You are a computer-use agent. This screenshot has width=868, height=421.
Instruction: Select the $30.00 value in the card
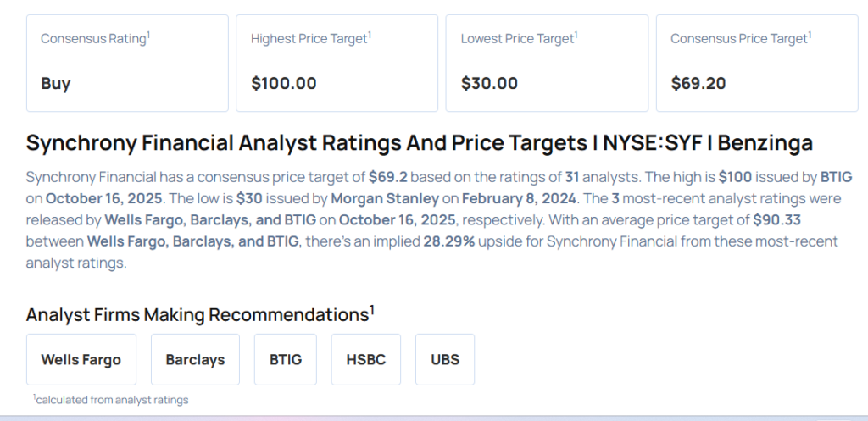point(489,83)
